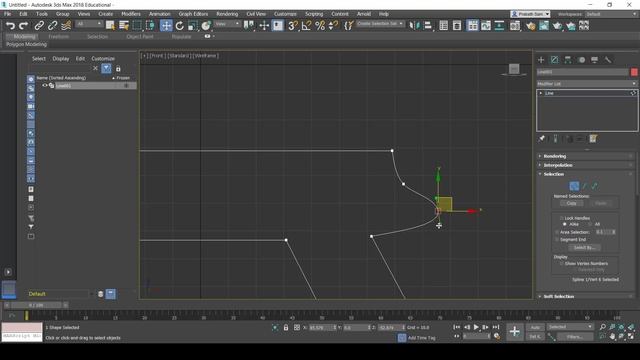Screen dimensions: 640x360
Task: Open the Utilities wrench panel tab
Action: click(x=608, y=60)
